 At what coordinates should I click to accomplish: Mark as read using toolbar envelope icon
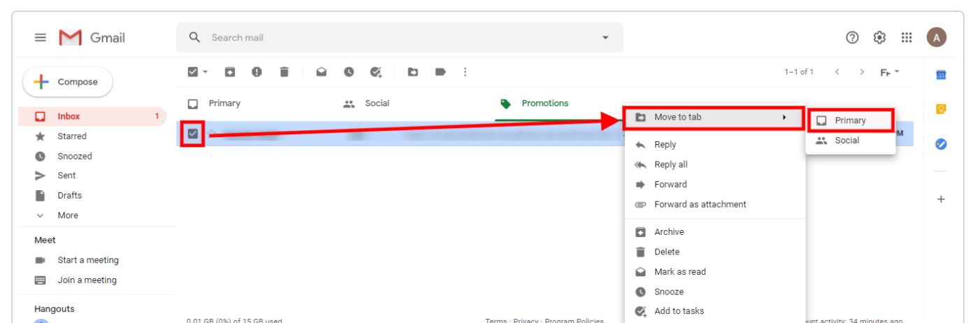point(322,71)
